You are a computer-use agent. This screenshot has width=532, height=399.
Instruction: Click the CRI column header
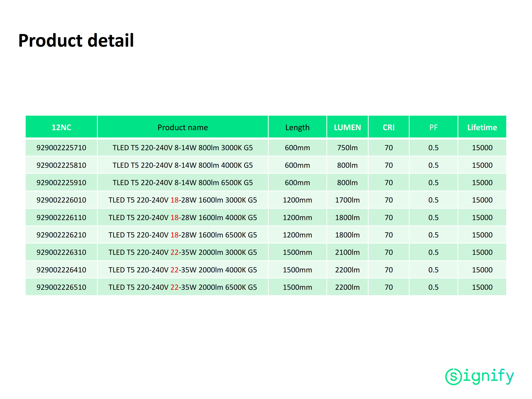[388, 127]
